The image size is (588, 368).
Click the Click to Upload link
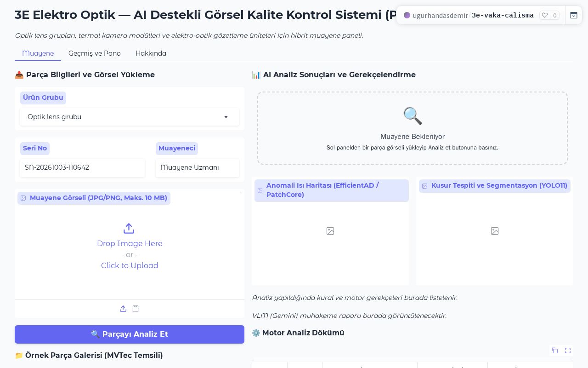tap(130, 265)
